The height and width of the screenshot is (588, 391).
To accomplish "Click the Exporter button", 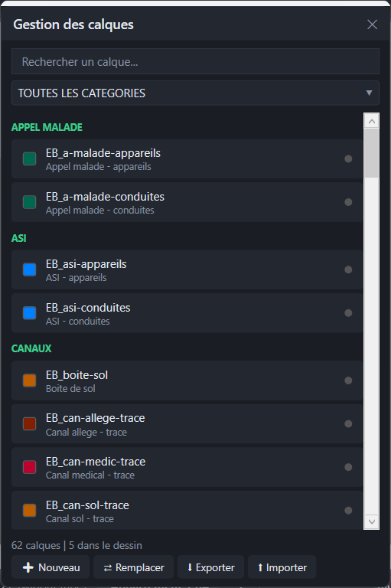I will 210,567.
